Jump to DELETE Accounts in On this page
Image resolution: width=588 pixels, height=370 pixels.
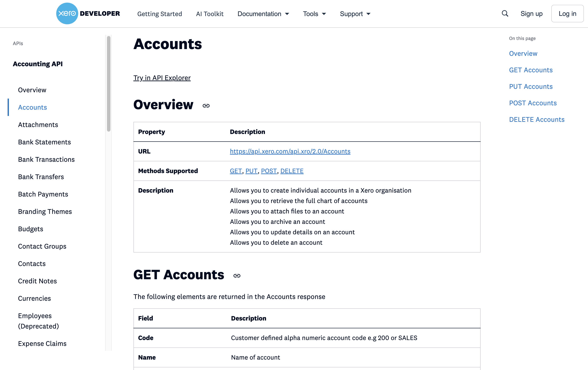537,119
